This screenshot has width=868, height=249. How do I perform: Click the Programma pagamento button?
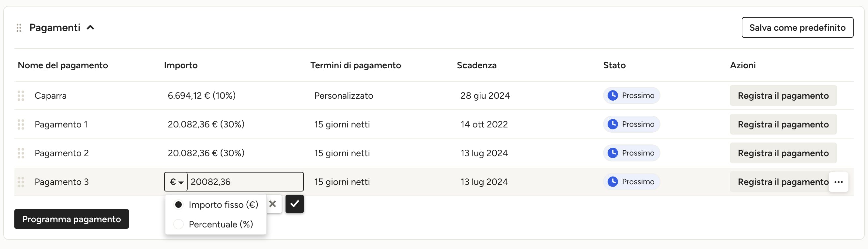pos(71,219)
